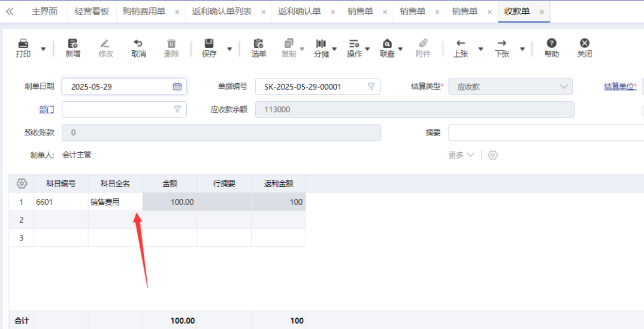The height and width of the screenshot is (329, 644).
Task: Collapse the left navigation with double chevron
Action: tap(10, 11)
